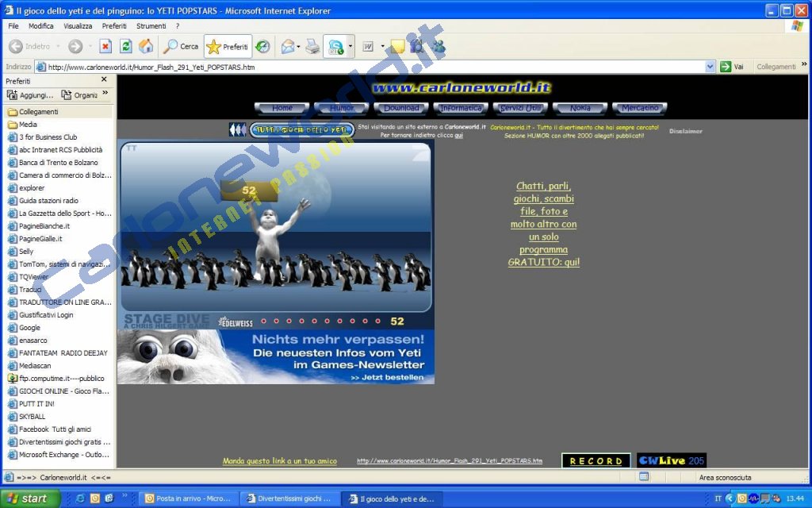Screen dimensions: 812x508
Task: Open the ? help menu
Action: (178, 26)
